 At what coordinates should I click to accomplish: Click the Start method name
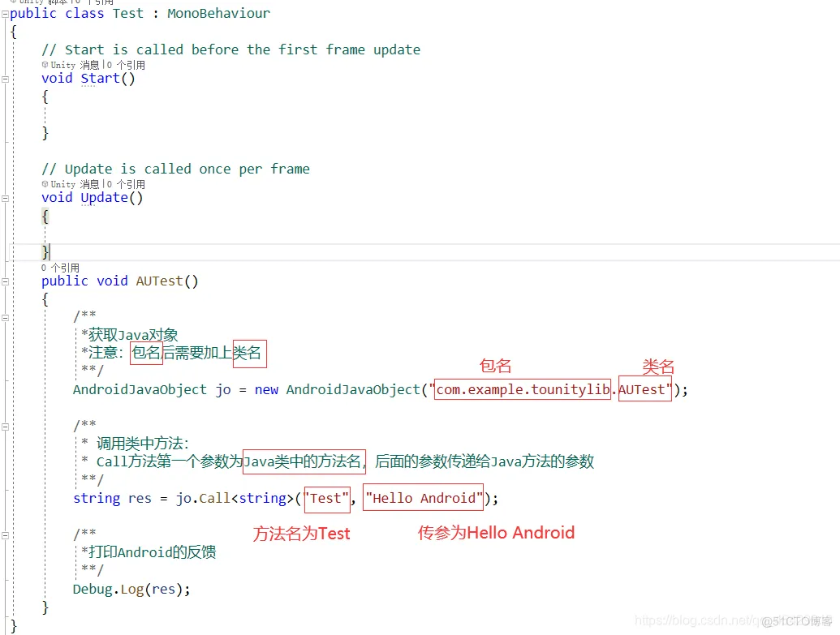pyautogui.click(x=100, y=78)
